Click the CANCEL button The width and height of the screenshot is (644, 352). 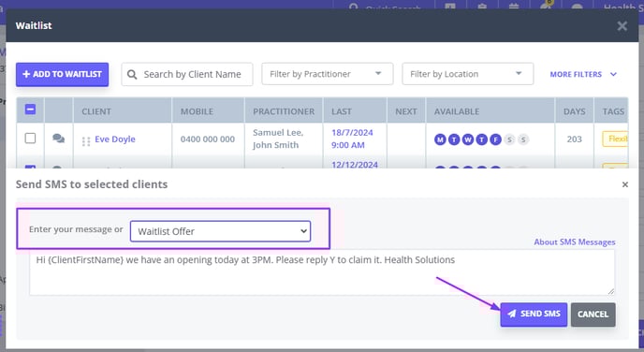(x=593, y=315)
